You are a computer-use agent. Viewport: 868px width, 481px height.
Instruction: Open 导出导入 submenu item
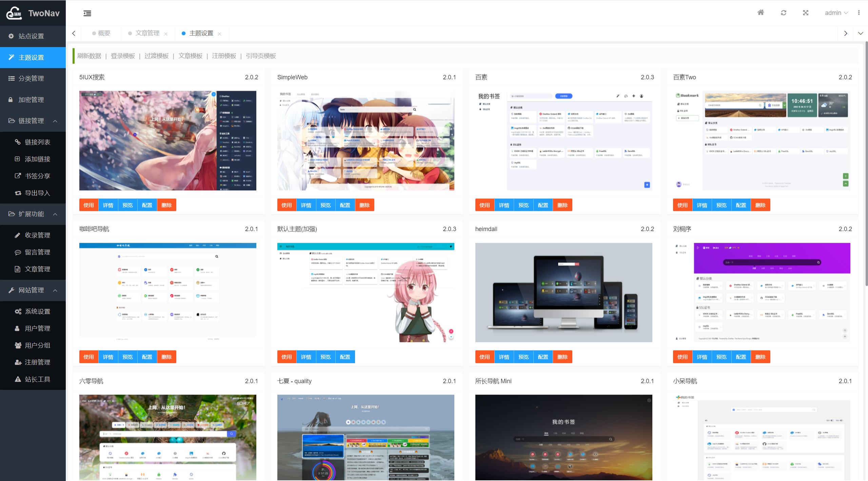point(33,193)
